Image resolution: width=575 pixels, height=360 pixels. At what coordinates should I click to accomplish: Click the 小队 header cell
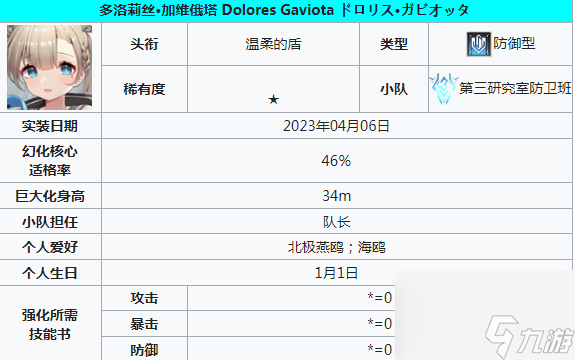(x=394, y=89)
